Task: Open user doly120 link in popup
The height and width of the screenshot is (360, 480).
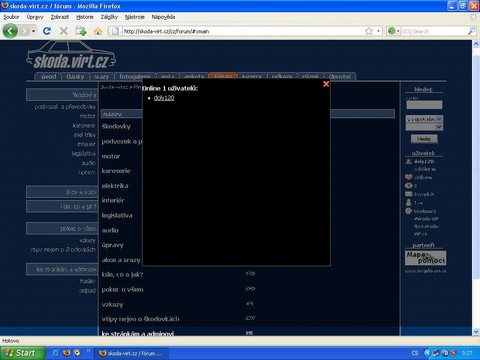Action: point(164,98)
